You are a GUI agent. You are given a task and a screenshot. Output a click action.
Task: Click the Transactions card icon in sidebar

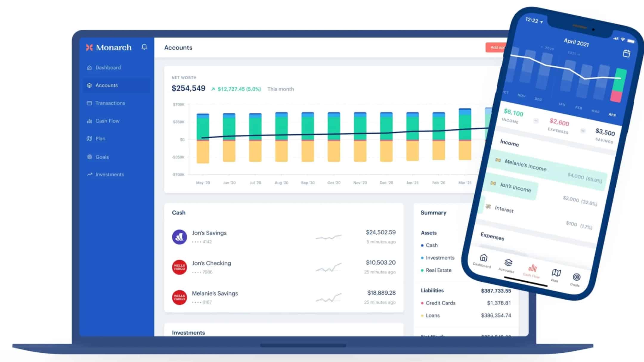tap(89, 103)
